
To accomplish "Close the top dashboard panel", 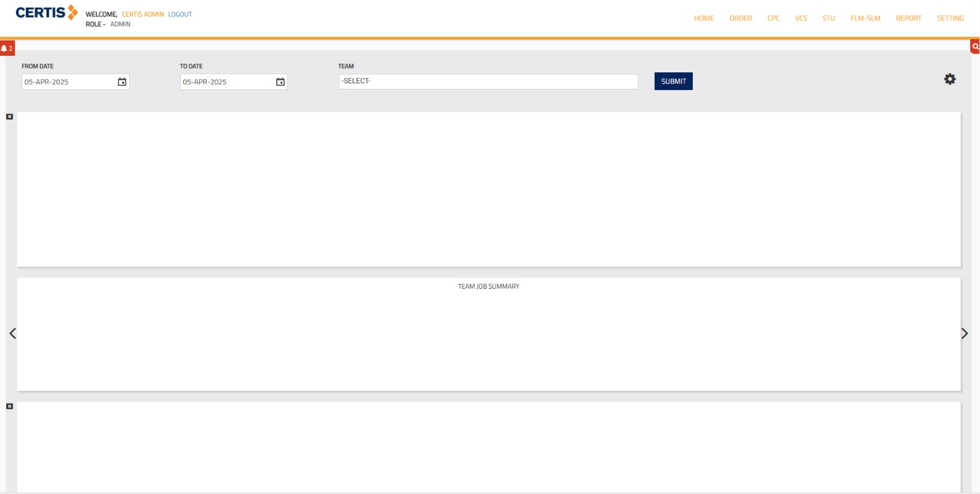I will tap(10, 116).
